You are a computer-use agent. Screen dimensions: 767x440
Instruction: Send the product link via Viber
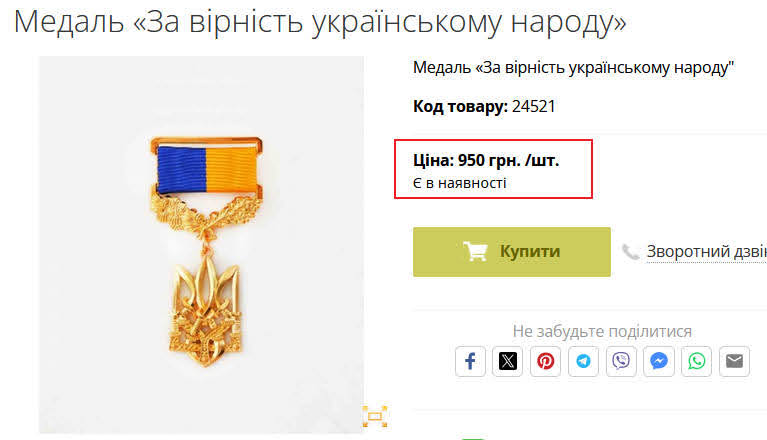tap(621, 361)
